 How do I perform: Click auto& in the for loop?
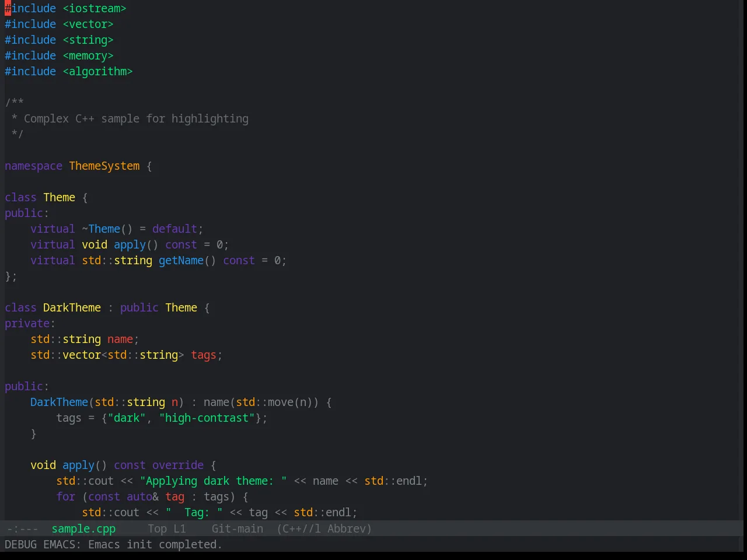point(142,496)
